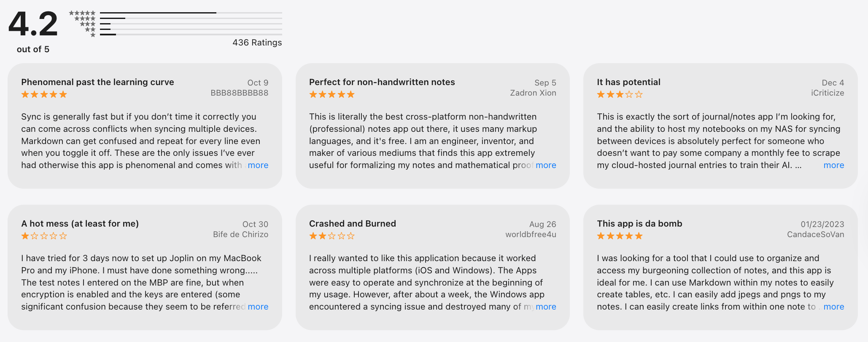Viewport: 868px width, 342px height.
Task: Click the five-star ratings distribution bar
Action: [191, 13]
